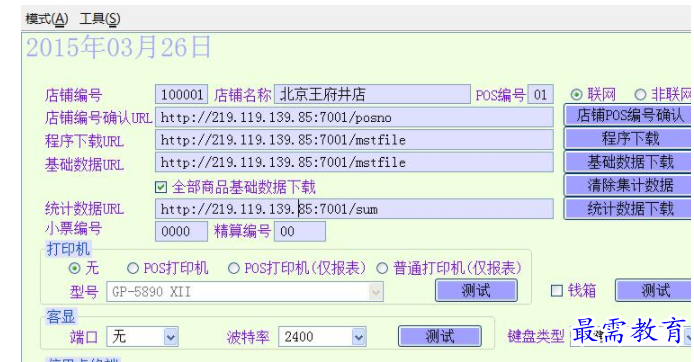Click the 精算编号 field showing 00

tap(300, 231)
